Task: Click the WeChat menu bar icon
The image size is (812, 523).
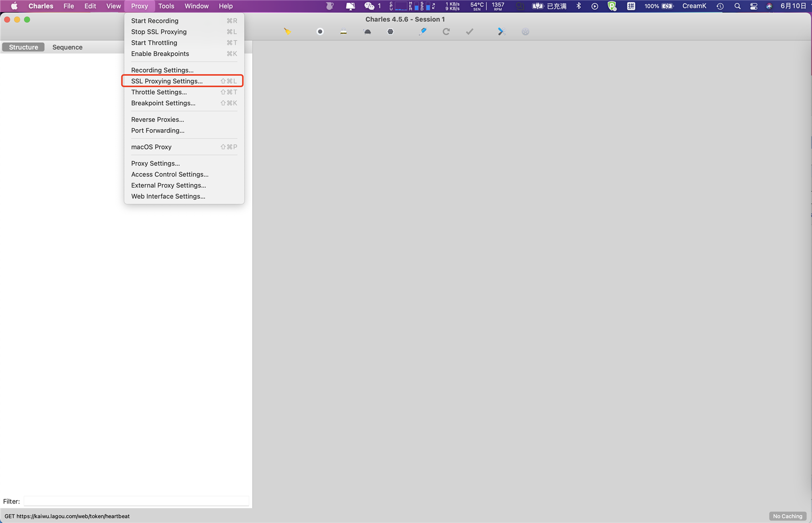Action: 369,6
